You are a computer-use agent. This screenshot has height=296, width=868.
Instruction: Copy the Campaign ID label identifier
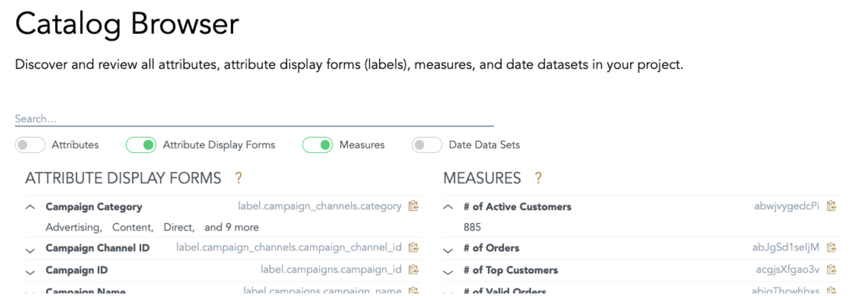click(x=413, y=270)
